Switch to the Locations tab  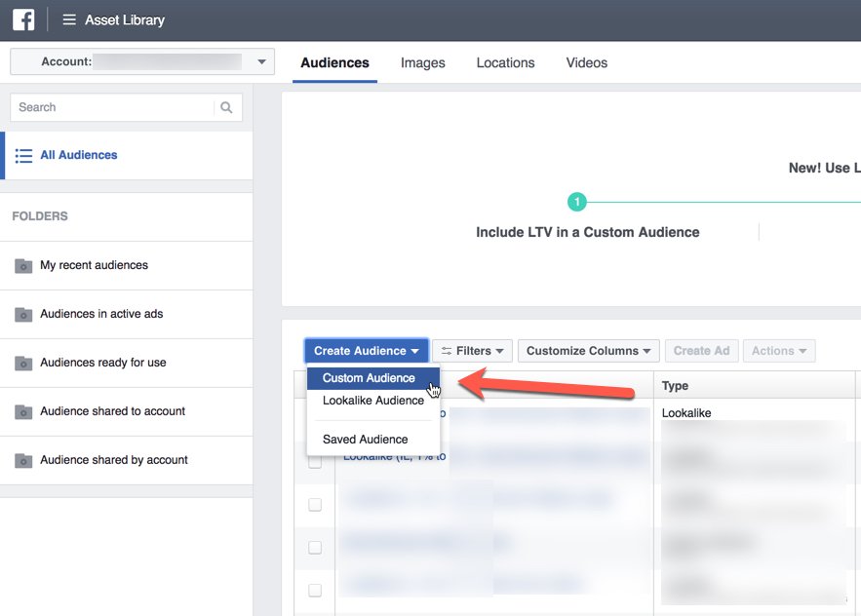[506, 63]
